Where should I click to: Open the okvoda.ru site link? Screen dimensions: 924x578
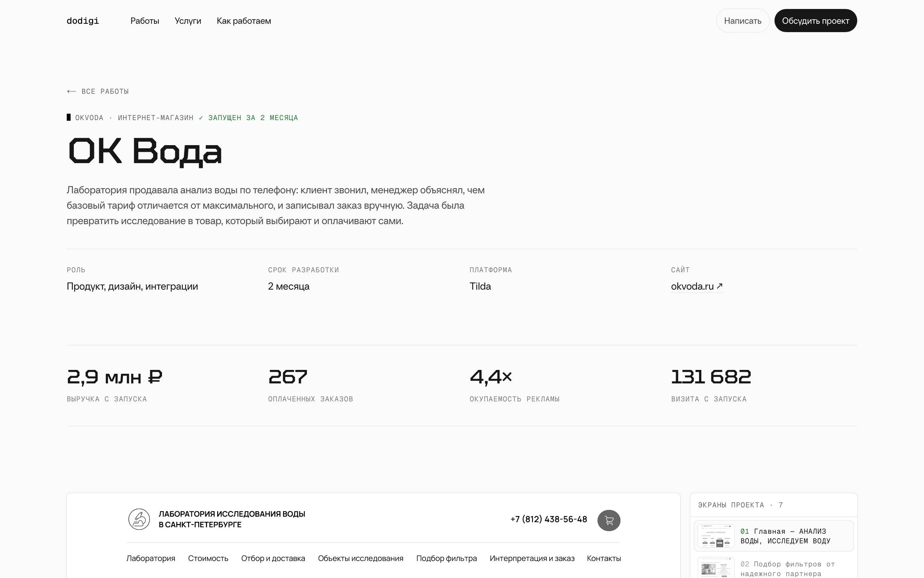697,286
